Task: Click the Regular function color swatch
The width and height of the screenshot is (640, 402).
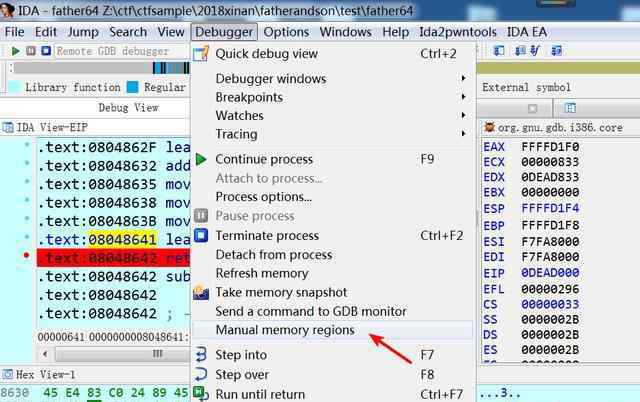Action: pos(133,87)
